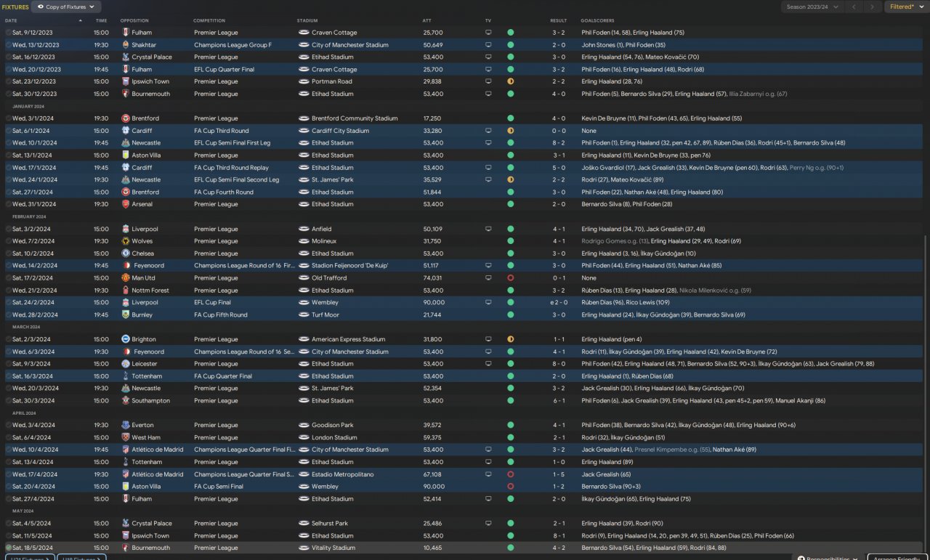Click the Man Utd club badge
The width and height of the screenshot is (930, 560).
click(126, 278)
